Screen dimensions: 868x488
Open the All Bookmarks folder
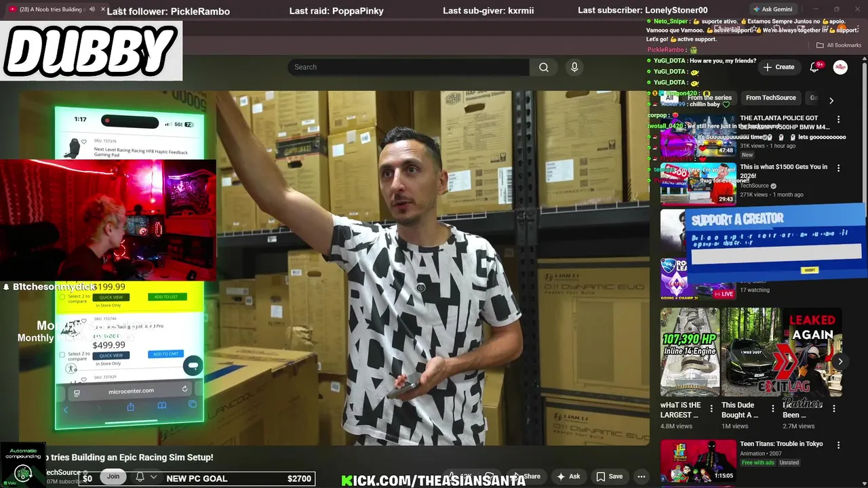point(839,45)
